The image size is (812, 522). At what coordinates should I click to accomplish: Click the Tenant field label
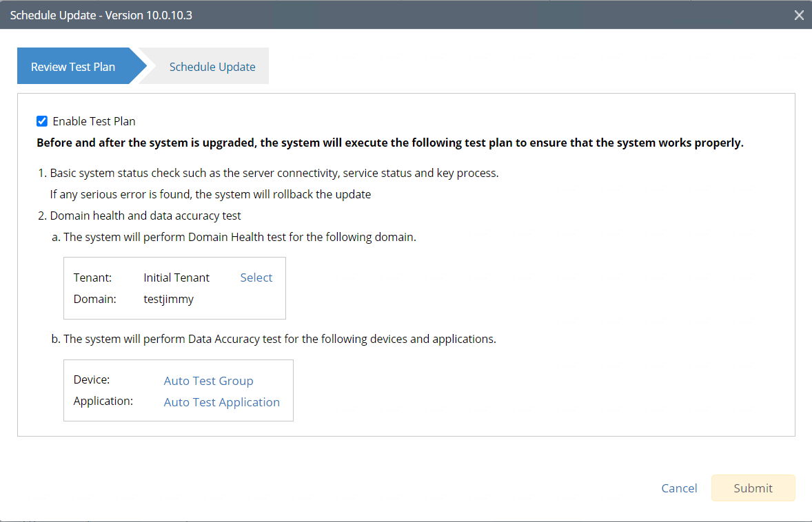[92, 278]
